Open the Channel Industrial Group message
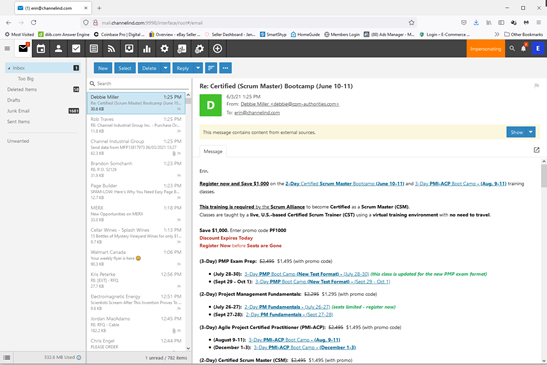 136,147
